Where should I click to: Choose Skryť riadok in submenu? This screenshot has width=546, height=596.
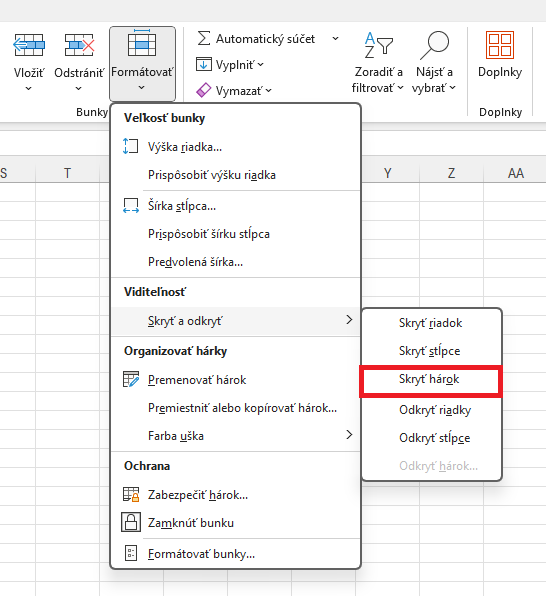[x=432, y=323]
